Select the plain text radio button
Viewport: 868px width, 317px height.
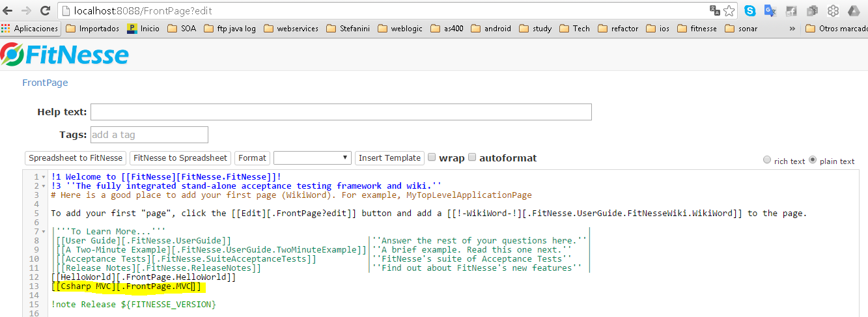point(812,160)
